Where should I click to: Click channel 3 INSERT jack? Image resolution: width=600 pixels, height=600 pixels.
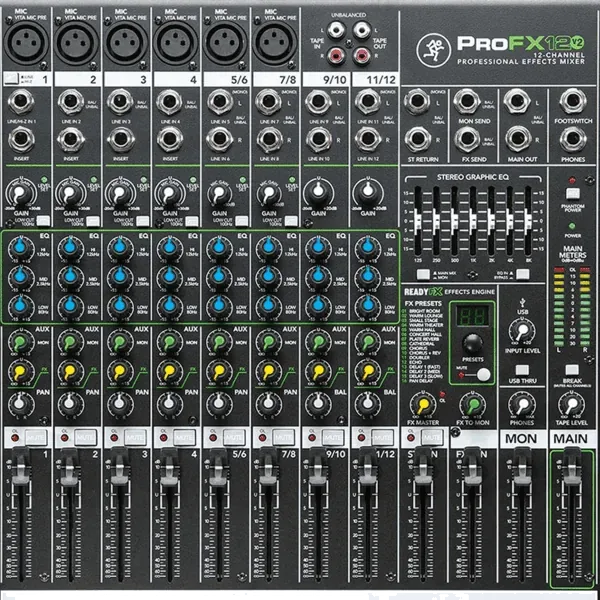point(120,139)
